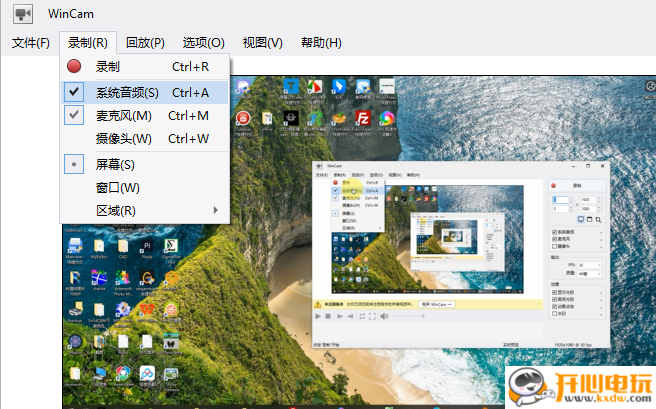
Task: Expand 水印 settings arrow in nested WinCam panel
Action: pos(601,315)
